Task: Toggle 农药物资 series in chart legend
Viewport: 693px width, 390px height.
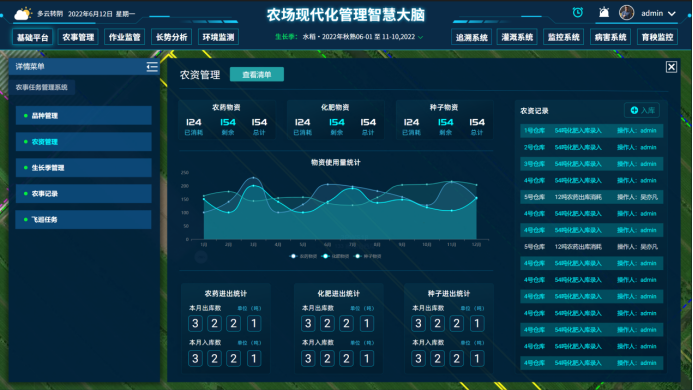Action: [x=304, y=256]
